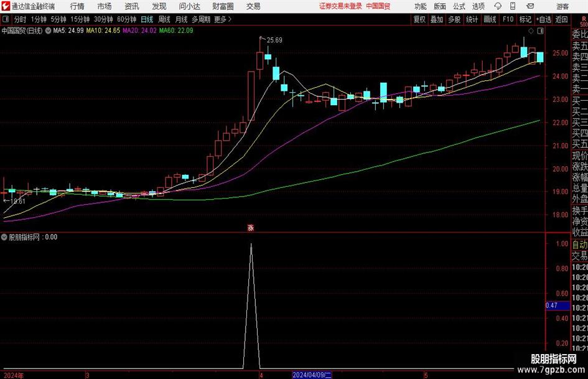
Task: Click the 多股 multi-stock button
Action: click(454, 19)
